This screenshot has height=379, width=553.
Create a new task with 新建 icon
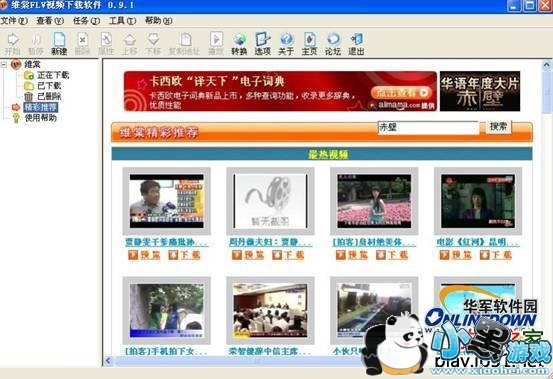pos(59,44)
